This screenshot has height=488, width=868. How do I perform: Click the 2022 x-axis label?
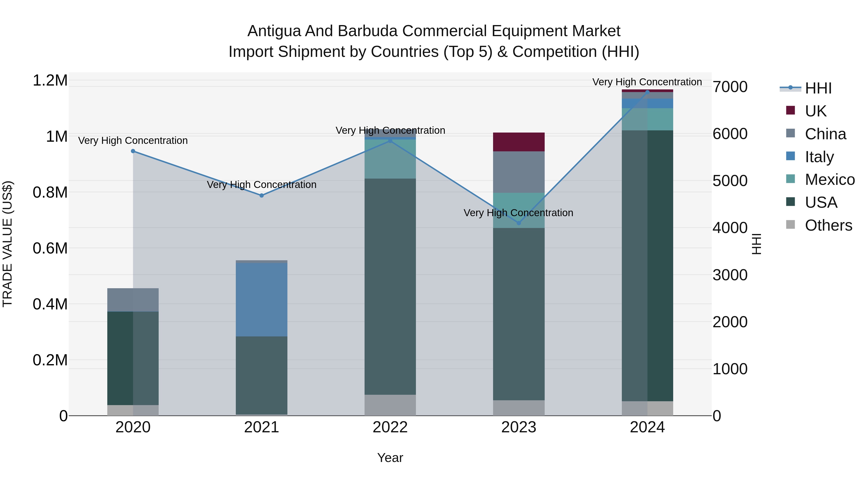(x=390, y=427)
